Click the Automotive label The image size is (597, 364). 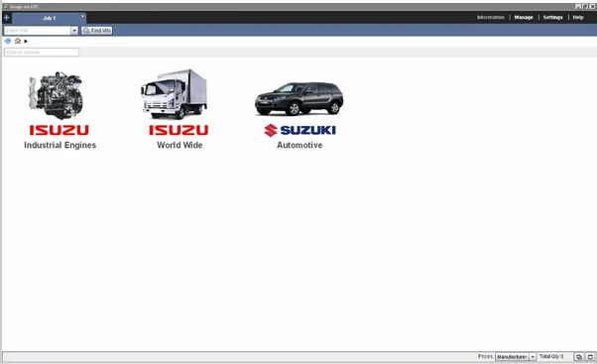pos(299,145)
